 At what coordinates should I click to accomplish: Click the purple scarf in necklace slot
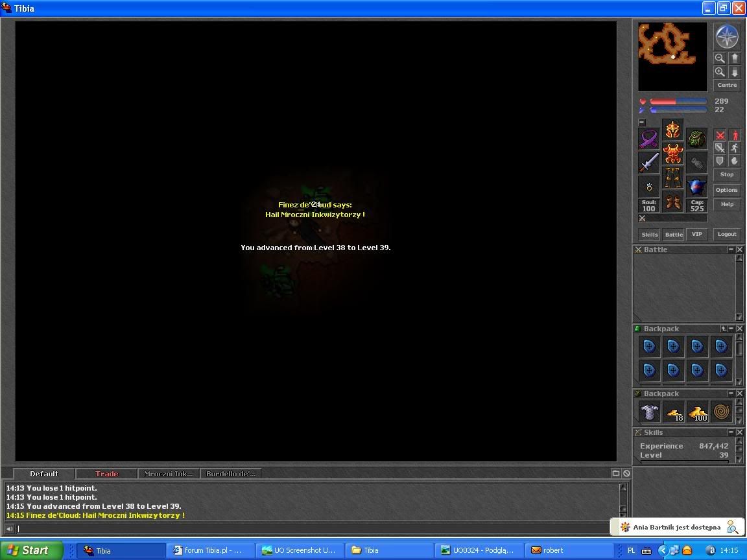pyautogui.click(x=649, y=139)
